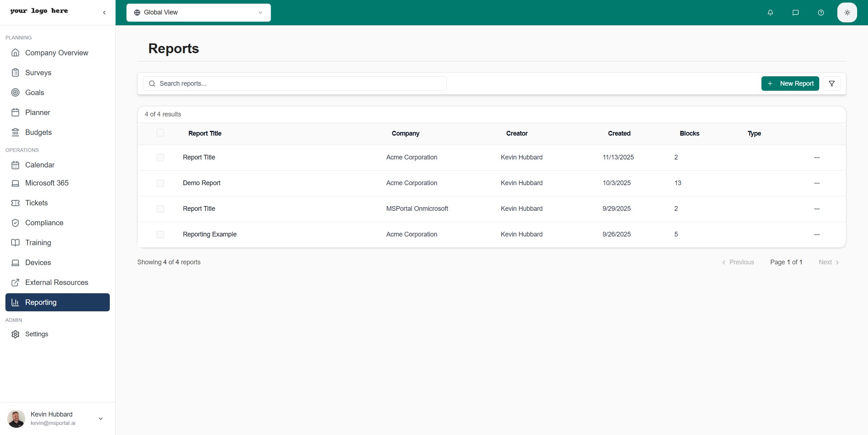Click the Blocks column header
Image resolution: width=868 pixels, height=435 pixels.
(x=689, y=133)
